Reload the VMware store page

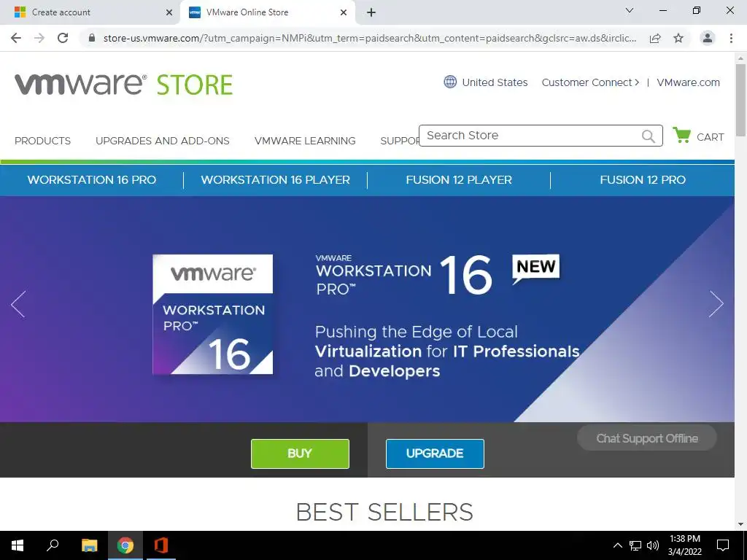[x=63, y=38]
